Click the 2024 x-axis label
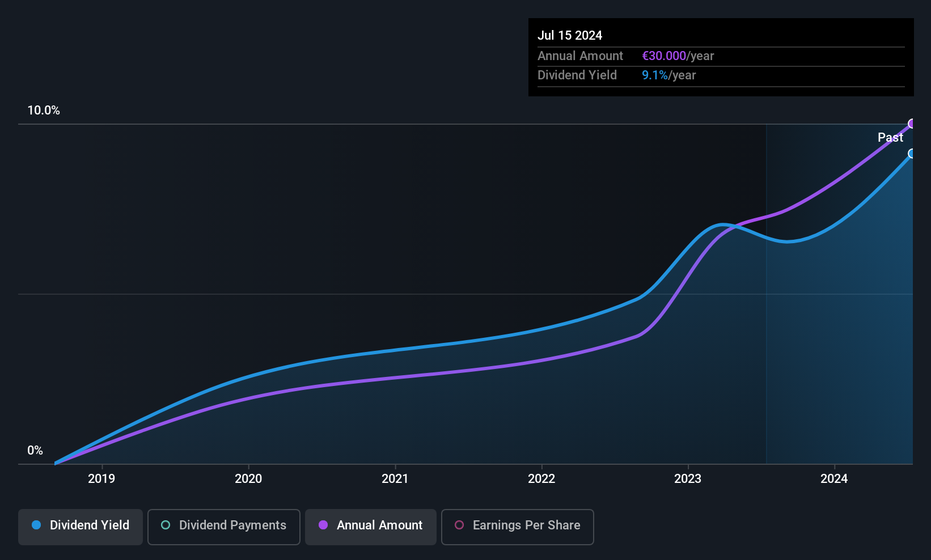 point(834,479)
